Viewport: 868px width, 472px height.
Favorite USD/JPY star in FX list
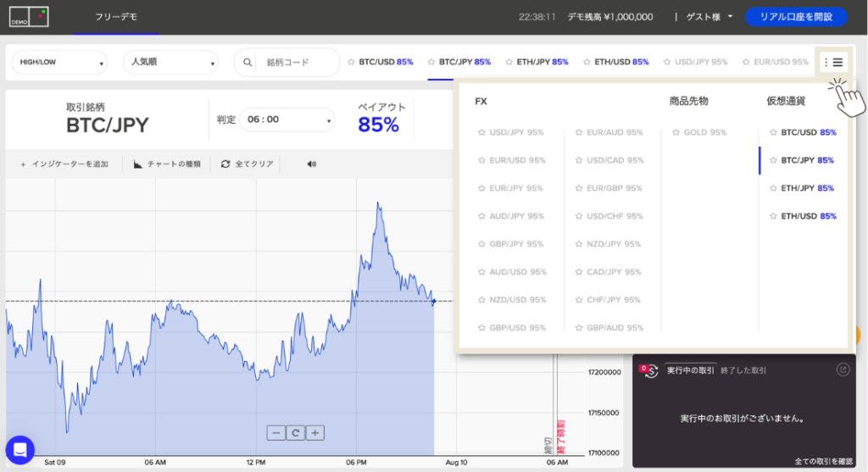(x=481, y=132)
